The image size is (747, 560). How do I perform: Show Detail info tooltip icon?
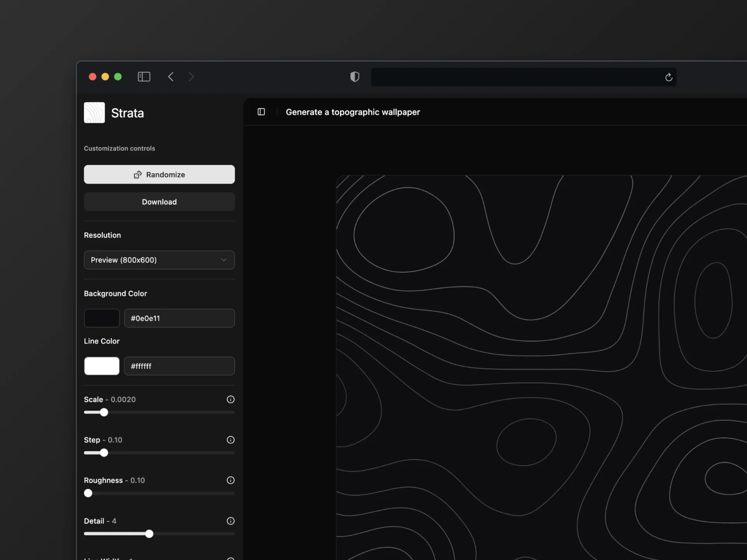coord(231,521)
